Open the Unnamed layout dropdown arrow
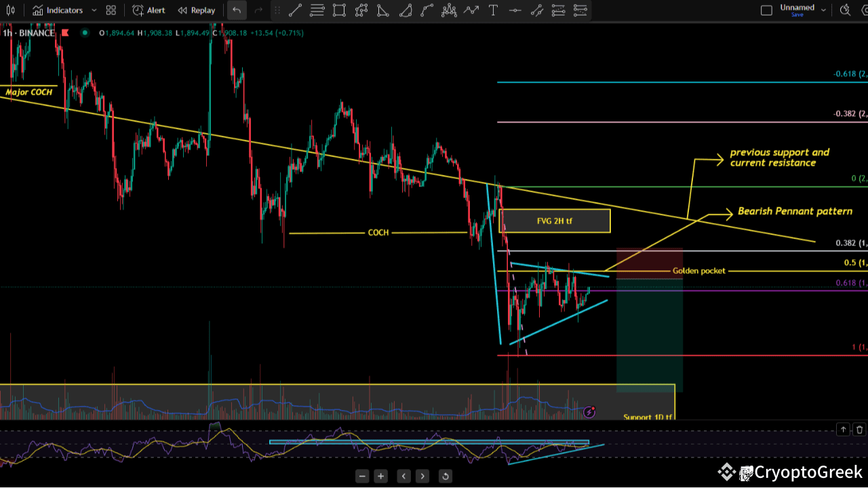The width and height of the screenshot is (868, 488). click(823, 9)
